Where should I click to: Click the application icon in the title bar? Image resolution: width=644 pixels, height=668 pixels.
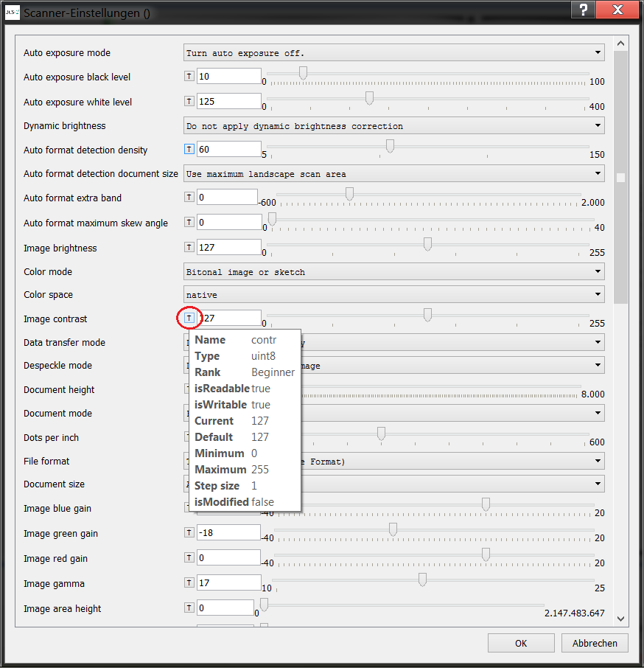13,13
